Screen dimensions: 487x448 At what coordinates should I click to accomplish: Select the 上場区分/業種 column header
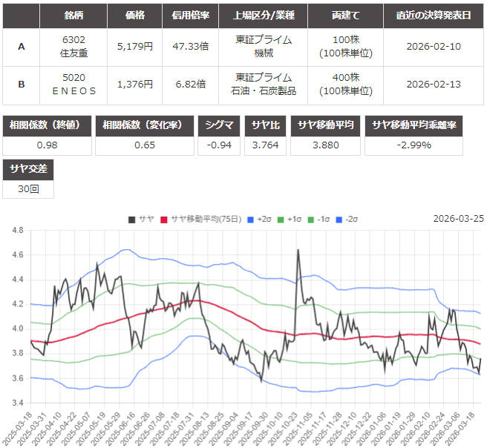coord(264,15)
